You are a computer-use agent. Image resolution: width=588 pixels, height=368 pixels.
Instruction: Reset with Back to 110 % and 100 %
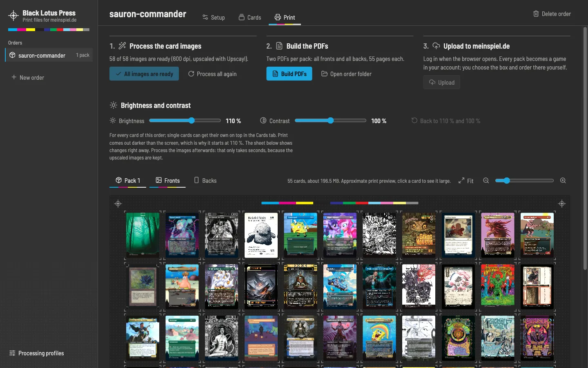coord(446,121)
